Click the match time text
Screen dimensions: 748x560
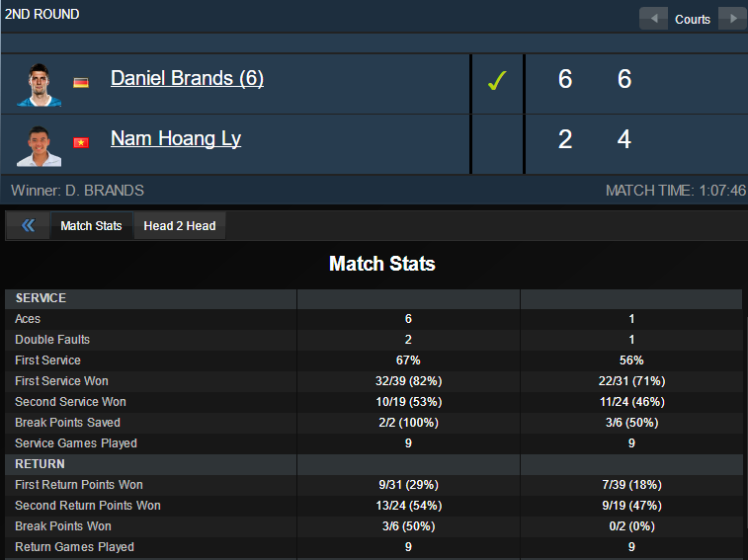[x=675, y=190]
